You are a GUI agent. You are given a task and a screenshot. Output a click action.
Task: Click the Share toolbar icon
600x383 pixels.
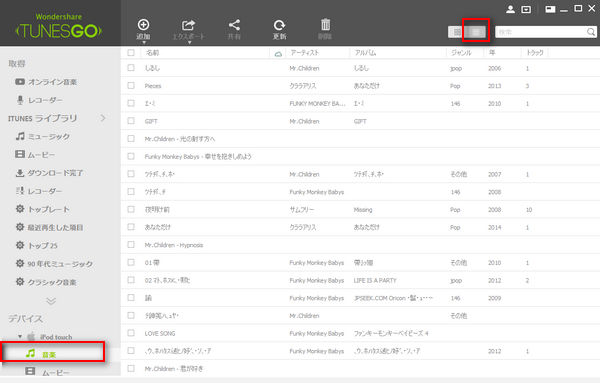(234, 25)
